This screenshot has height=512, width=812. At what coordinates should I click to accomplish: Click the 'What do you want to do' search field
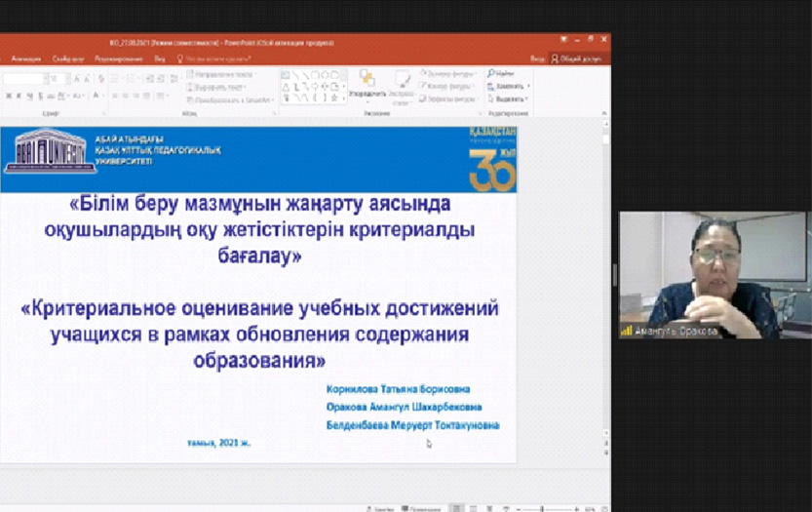click(x=219, y=59)
